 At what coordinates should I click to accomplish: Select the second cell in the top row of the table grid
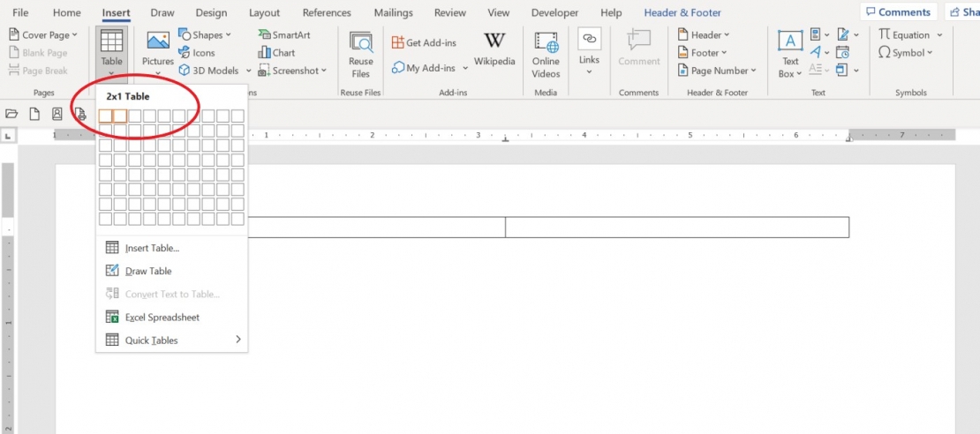pos(120,116)
